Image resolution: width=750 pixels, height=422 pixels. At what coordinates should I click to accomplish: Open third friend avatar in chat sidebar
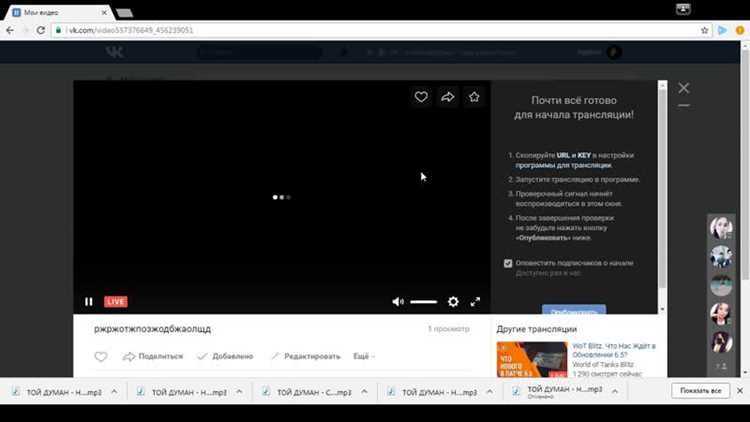coord(721,285)
